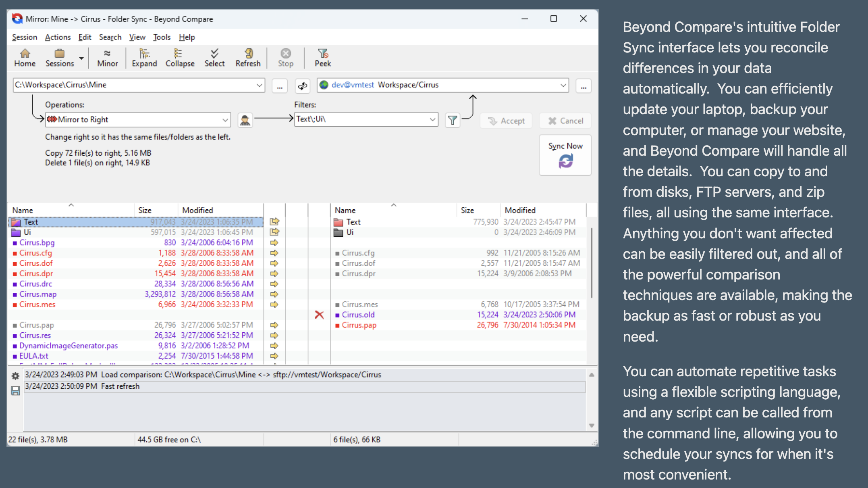This screenshot has width=868, height=488.
Task: Click copy arrow for Cirrus.dof row
Action: pyautogui.click(x=274, y=263)
